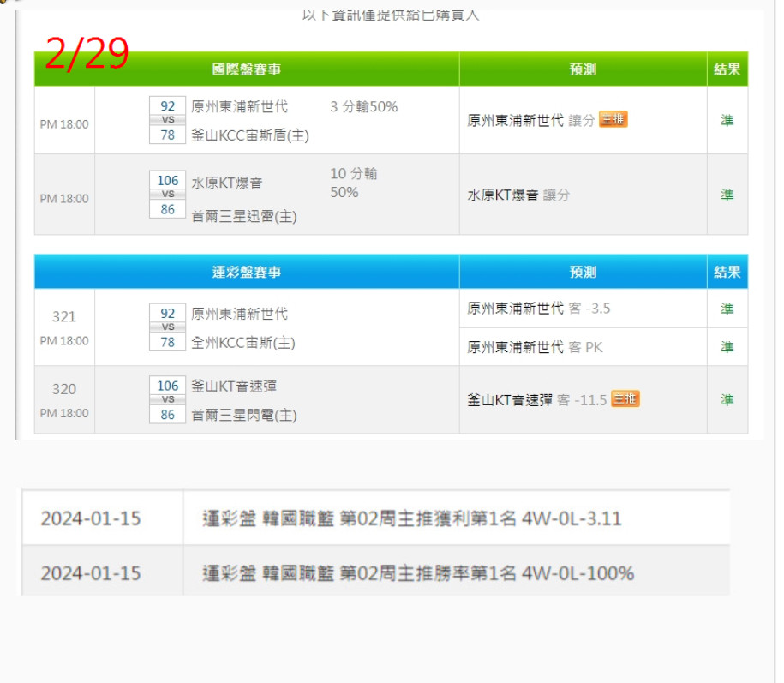Click the orange 主推 badge beside 客 -11.5
784x683 pixels.
[x=625, y=399]
